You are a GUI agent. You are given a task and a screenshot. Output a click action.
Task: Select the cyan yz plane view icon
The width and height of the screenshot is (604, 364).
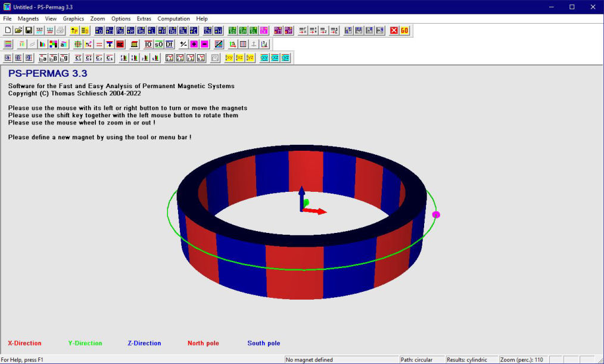click(x=285, y=58)
